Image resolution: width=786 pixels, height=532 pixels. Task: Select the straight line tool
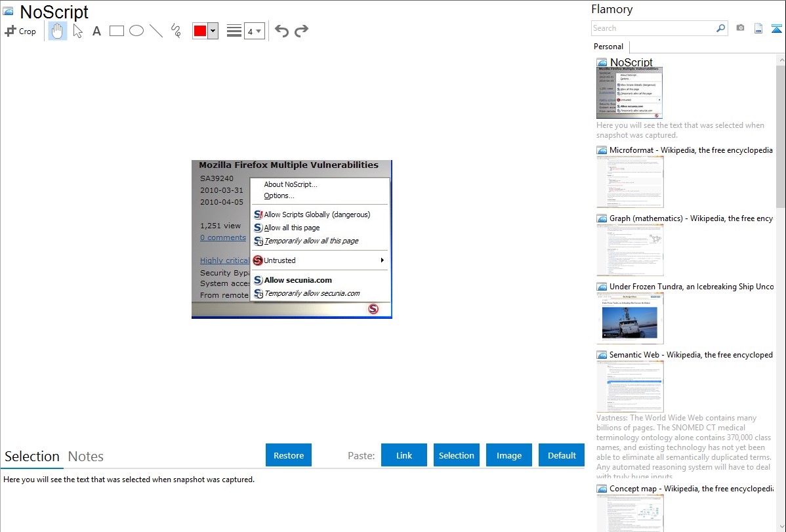(156, 31)
